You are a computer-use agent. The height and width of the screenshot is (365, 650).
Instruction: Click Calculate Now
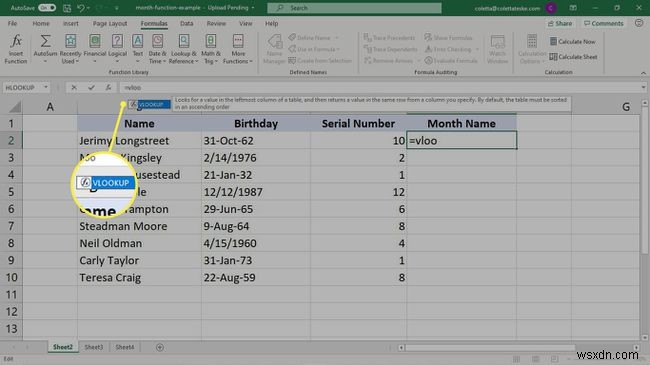point(572,41)
